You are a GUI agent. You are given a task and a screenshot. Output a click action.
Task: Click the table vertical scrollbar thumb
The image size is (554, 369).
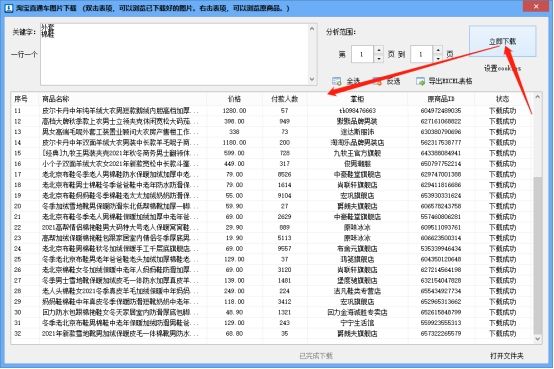537,255
